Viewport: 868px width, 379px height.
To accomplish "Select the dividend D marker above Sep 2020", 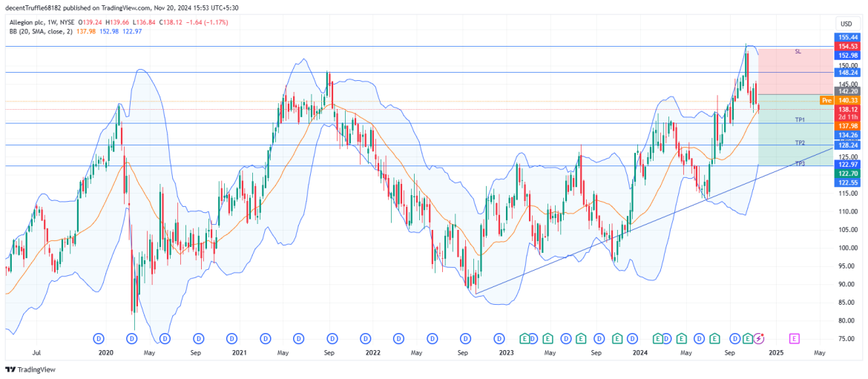I will (198, 337).
